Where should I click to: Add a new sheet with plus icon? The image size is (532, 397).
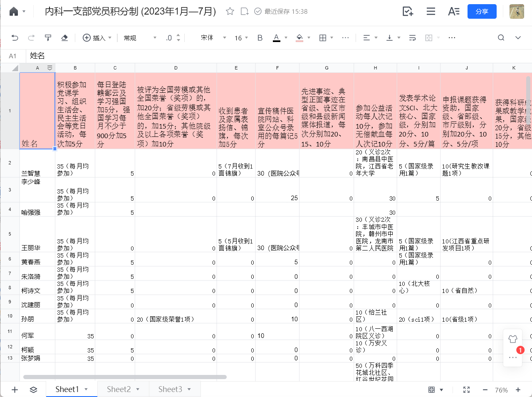15,390
